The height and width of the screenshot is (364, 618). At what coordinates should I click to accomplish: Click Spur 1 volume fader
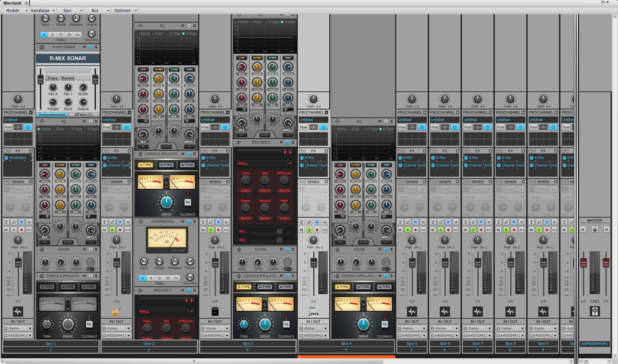coord(18,263)
